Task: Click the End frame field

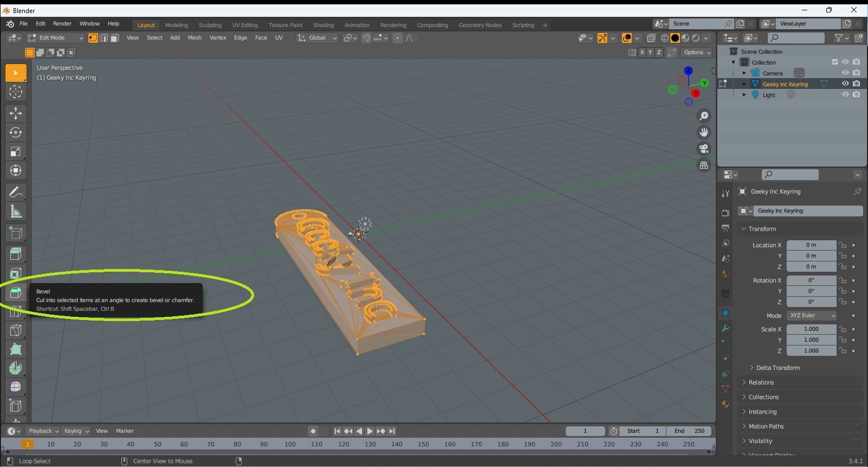Action: pos(689,431)
